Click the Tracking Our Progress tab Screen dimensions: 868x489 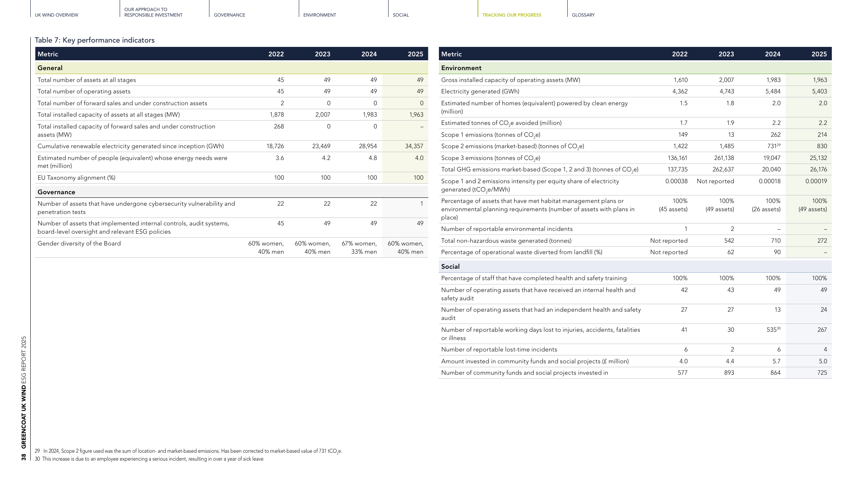(512, 15)
